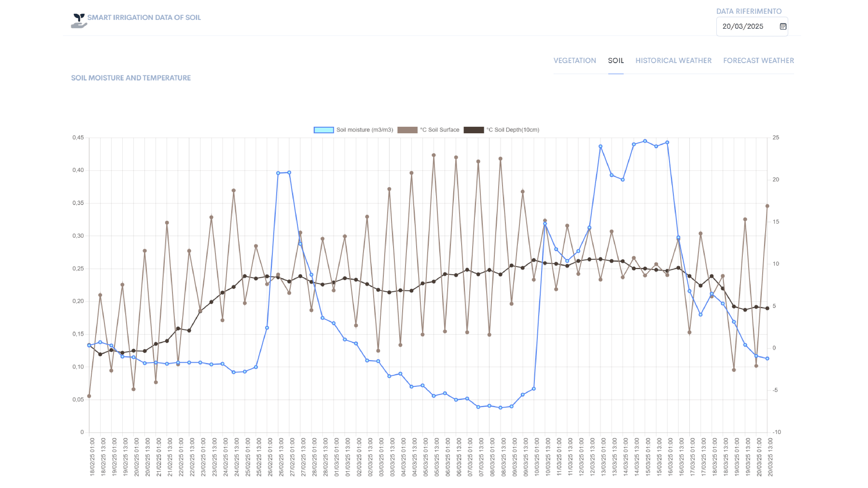Hide Soil moisture (m3/m3) series via legend label

(x=365, y=130)
